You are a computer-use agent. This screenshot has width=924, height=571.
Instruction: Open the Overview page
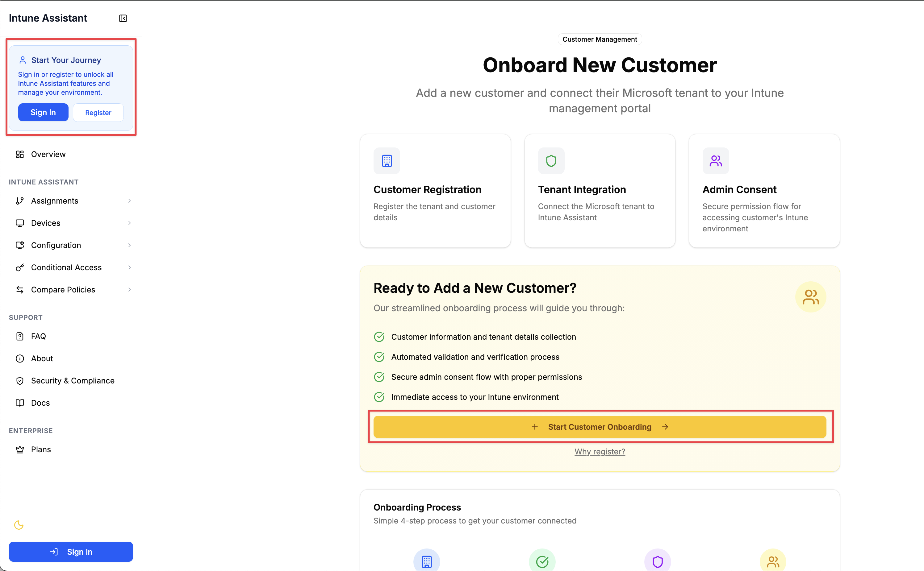(x=48, y=154)
